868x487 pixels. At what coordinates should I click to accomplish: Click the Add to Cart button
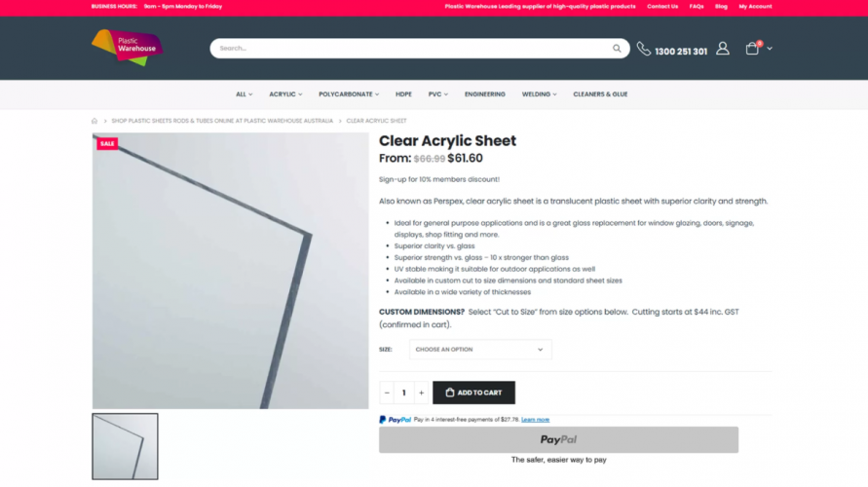[473, 393]
